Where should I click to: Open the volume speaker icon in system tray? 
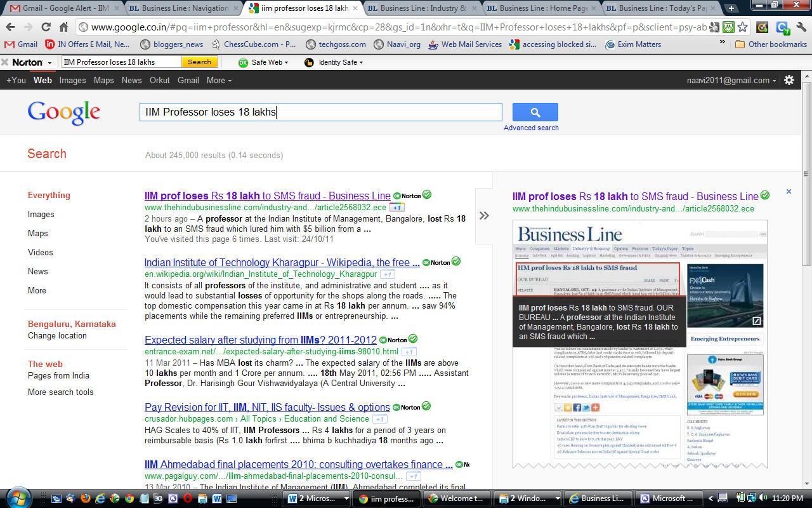[762, 498]
